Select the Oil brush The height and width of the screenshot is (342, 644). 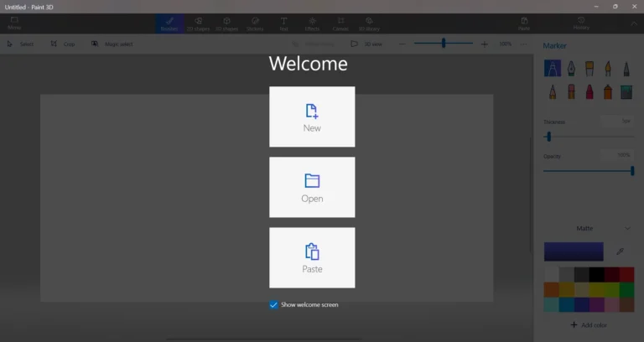589,69
